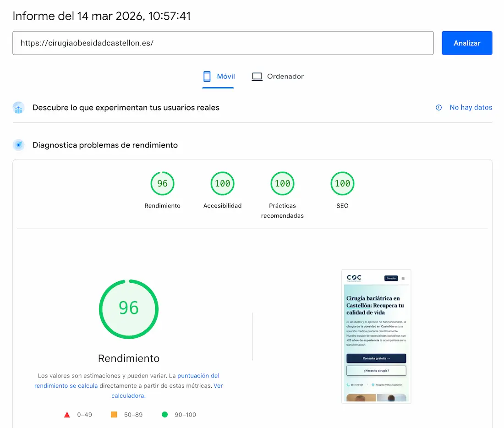Viewport: 504px width, 428px height.
Task: Select the 100 Prácticas recomendadas score circle
Action: [x=282, y=183]
